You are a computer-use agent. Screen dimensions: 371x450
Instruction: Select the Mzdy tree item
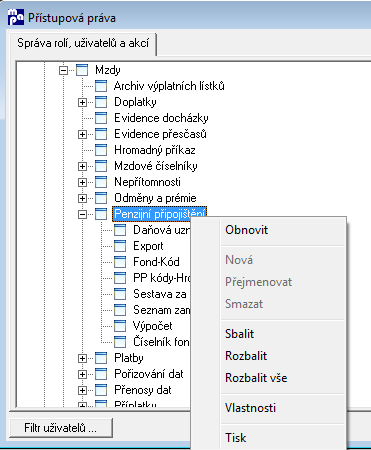point(107,70)
